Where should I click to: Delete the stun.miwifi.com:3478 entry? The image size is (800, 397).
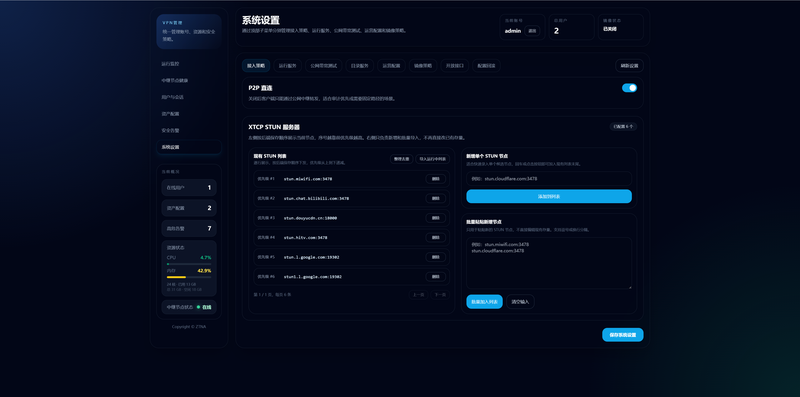(x=435, y=179)
